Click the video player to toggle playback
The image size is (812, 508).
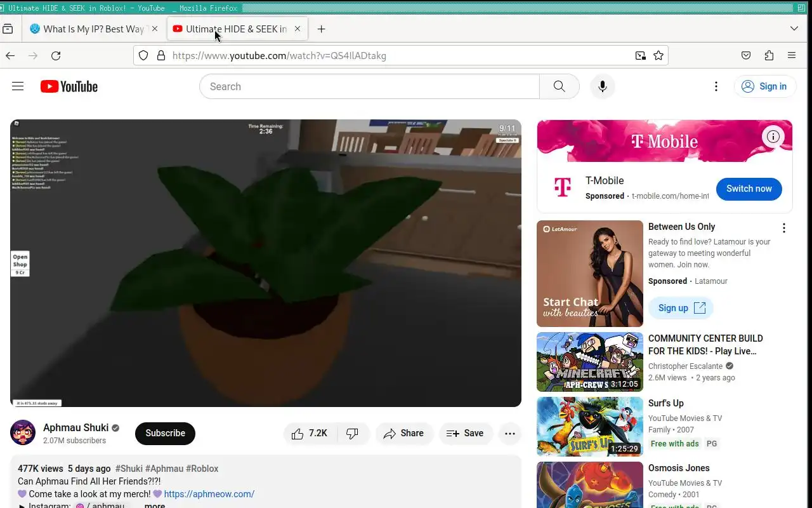pyautogui.click(x=266, y=263)
